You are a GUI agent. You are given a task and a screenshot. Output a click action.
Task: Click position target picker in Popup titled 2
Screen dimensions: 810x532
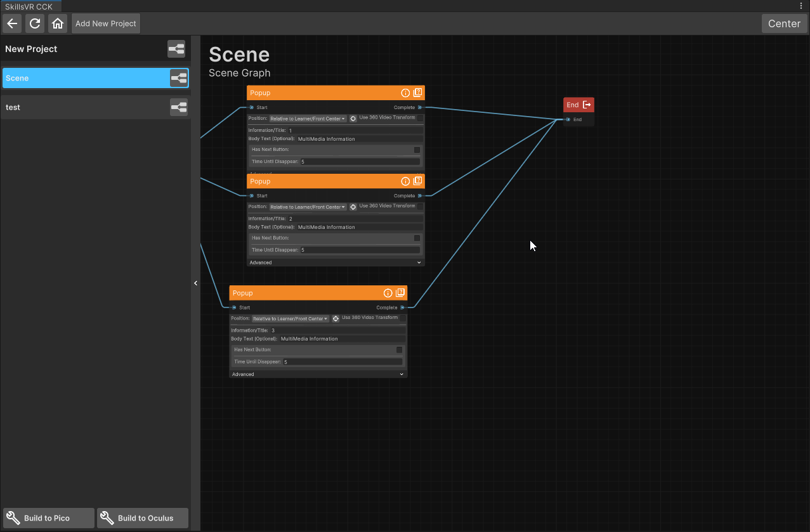coord(353,207)
